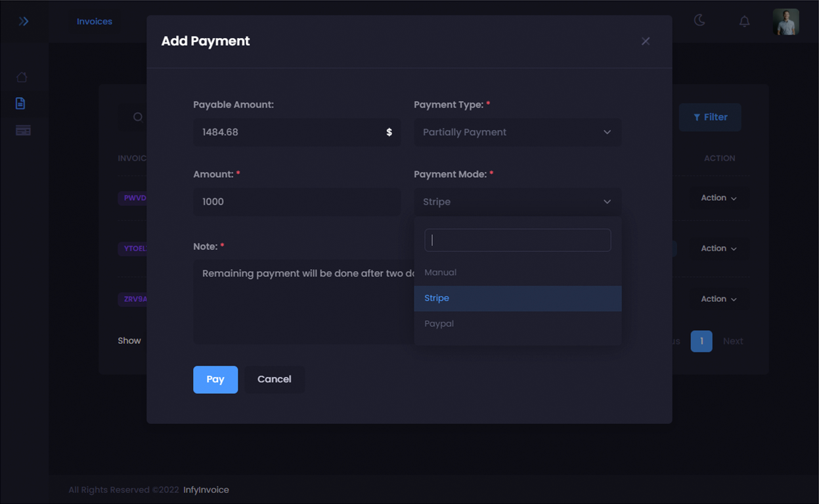Toggle dark mode with the moon icon
The image size is (819, 504).
(699, 21)
